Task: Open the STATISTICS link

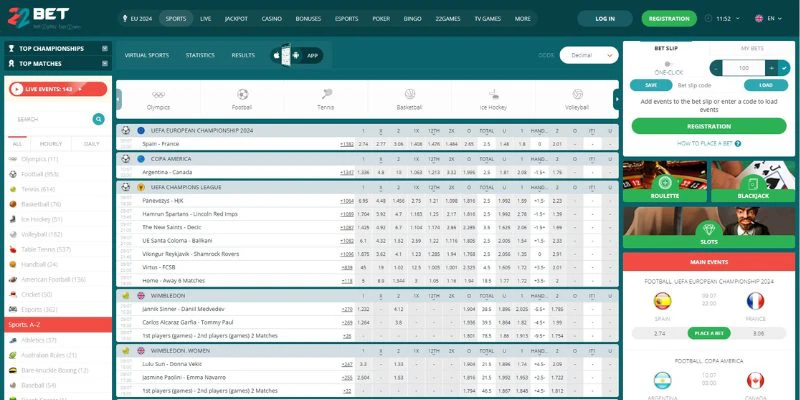Action: [x=200, y=55]
